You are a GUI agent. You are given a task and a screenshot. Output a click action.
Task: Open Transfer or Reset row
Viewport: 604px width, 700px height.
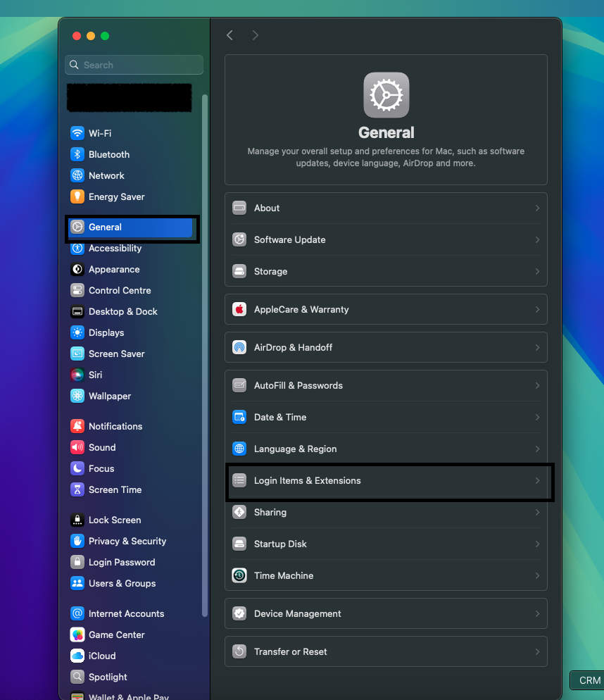(x=386, y=651)
